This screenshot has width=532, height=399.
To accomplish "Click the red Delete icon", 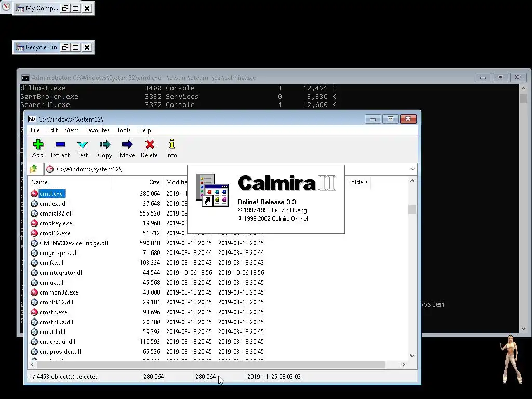I will (x=150, y=144).
